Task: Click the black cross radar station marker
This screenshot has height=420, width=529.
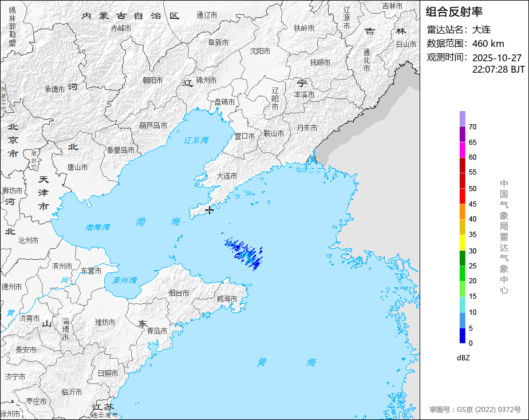Action: [209, 211]
